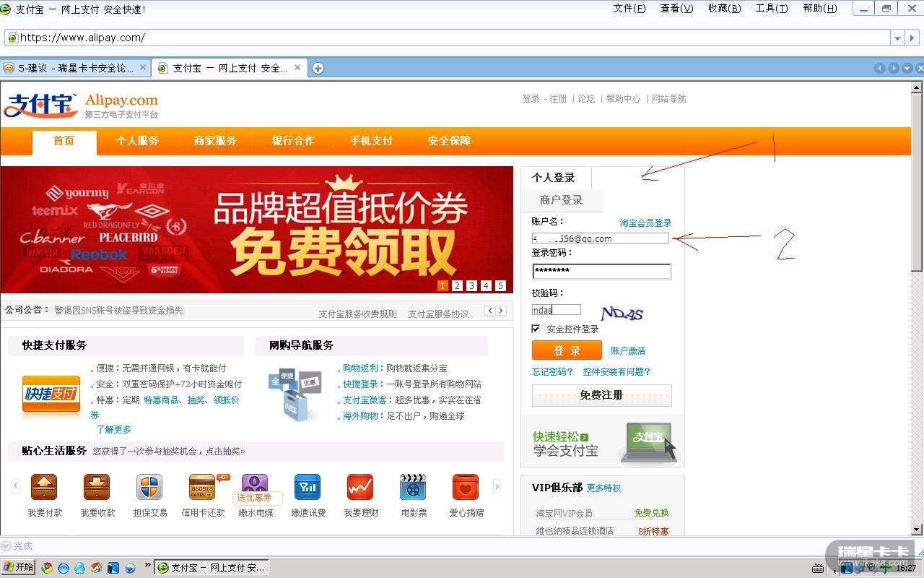Open the 文件(F) menu

[629, 9]
